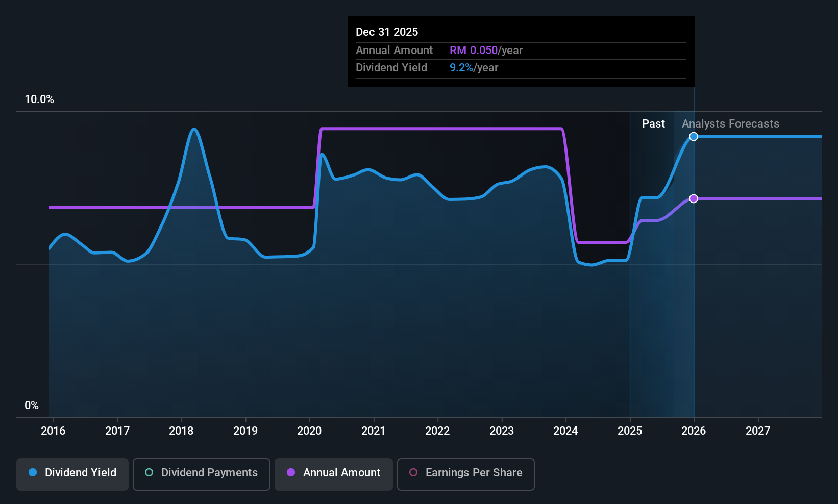
Task: Click the 2017 x-axis label
Action: click(117, 431)
